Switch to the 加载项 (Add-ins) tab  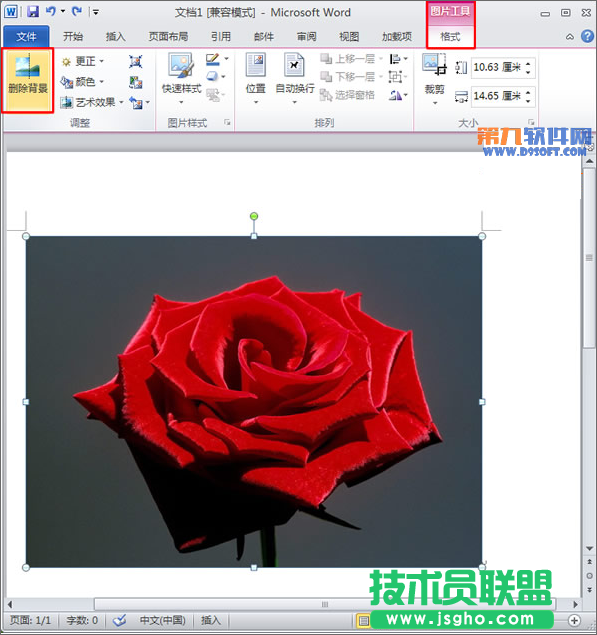tap(397, 36)
